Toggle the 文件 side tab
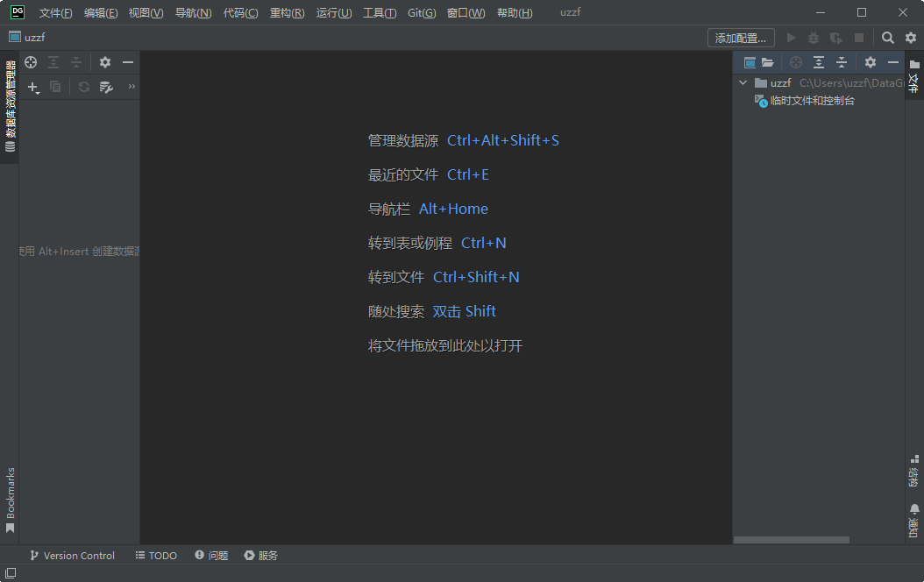Screen dimensions: 924x582 pos(914,76)
